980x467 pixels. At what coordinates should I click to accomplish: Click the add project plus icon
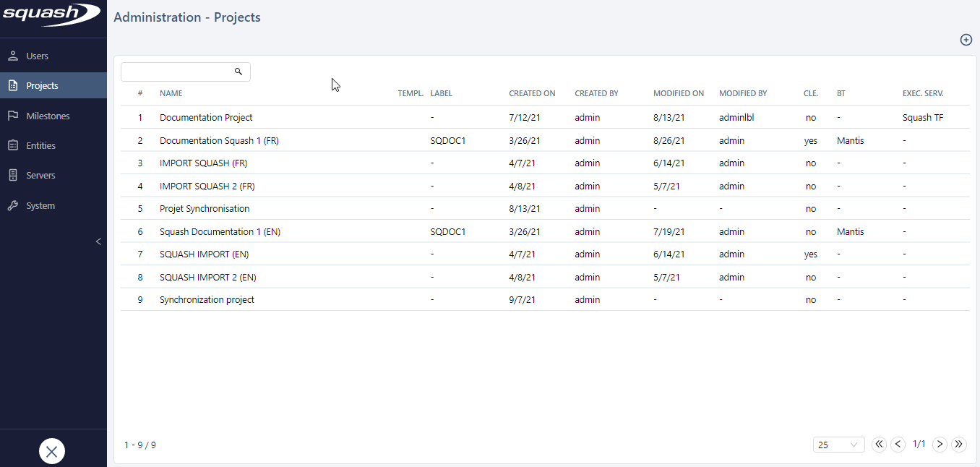click(x=966, y=40)
